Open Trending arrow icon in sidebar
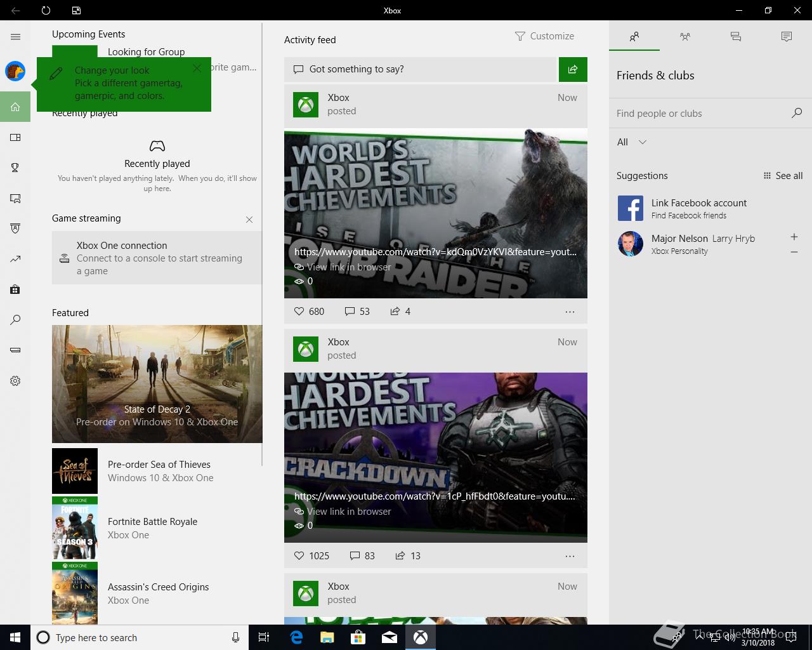The image size is (812, 650). (15, 259)
